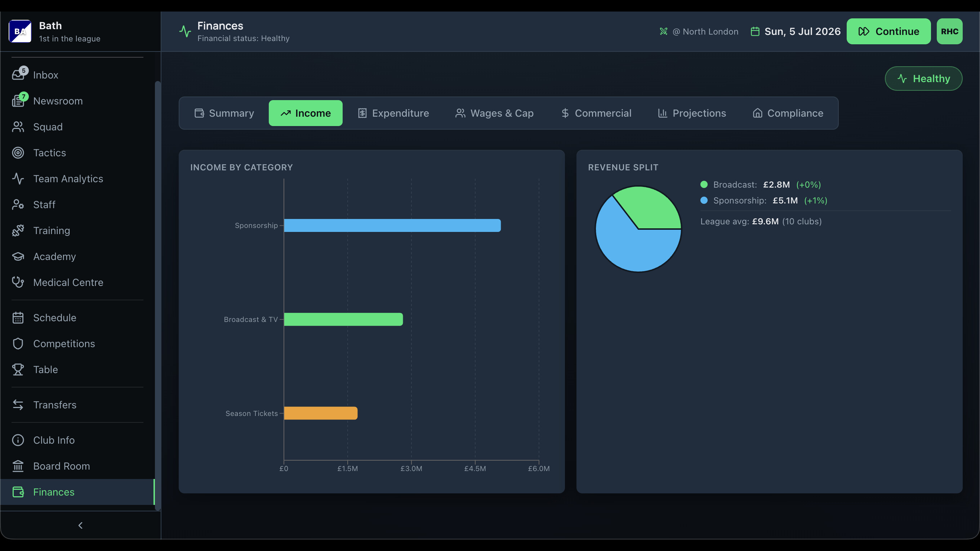Click the Newsroom newspaper icon
980x551 pixels.
(x=18, y=101)
